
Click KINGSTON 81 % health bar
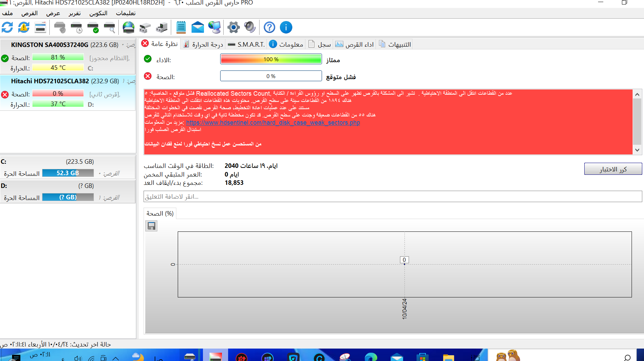(x=58, y=57)
